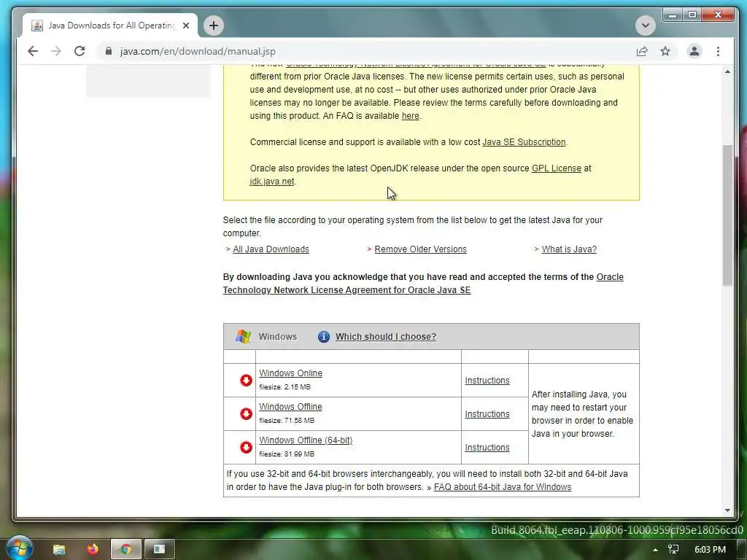Viewport: 747px width, 560px height.
Task: Open the Java SE Subscription link
Action: pos(524,142)
